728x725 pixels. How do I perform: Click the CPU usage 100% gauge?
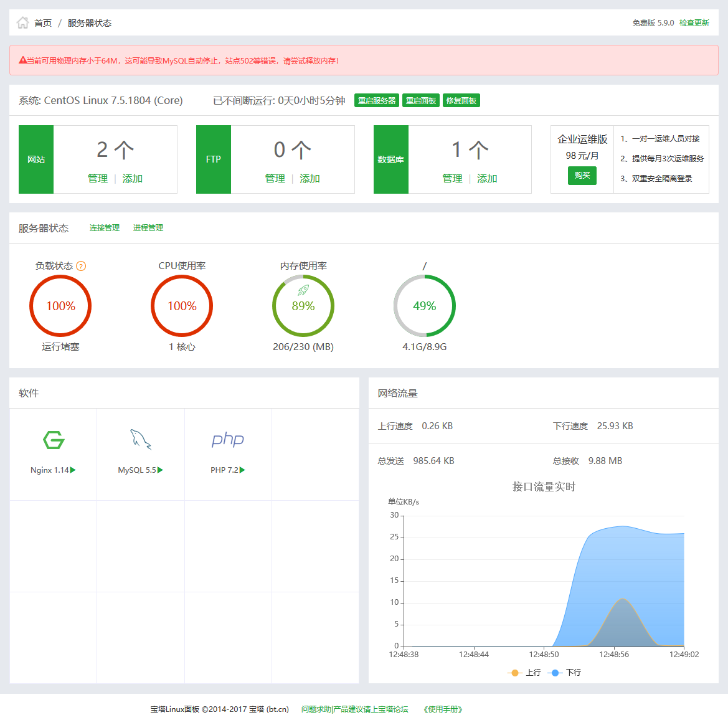pos(182,306)
